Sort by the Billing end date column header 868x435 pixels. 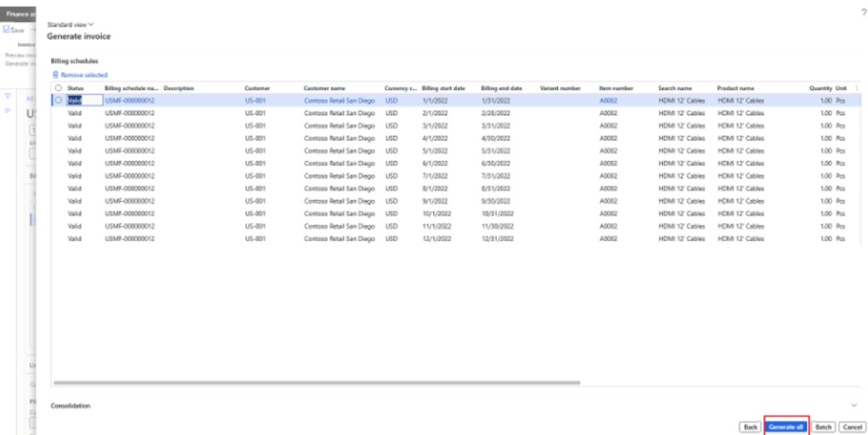coord(501,87)
